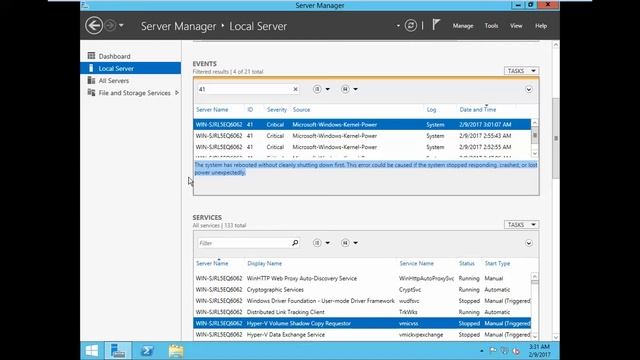Select Cryptographic Services row

(x=362, y=290)
